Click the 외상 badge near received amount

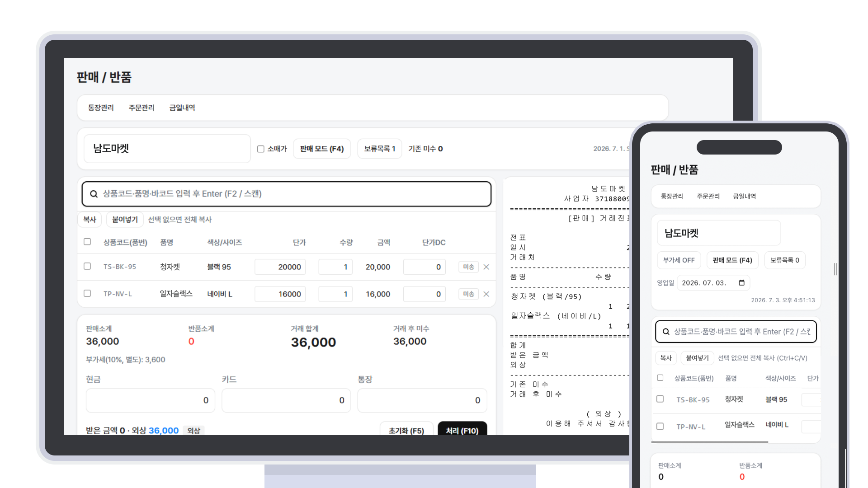coord(193,431)
